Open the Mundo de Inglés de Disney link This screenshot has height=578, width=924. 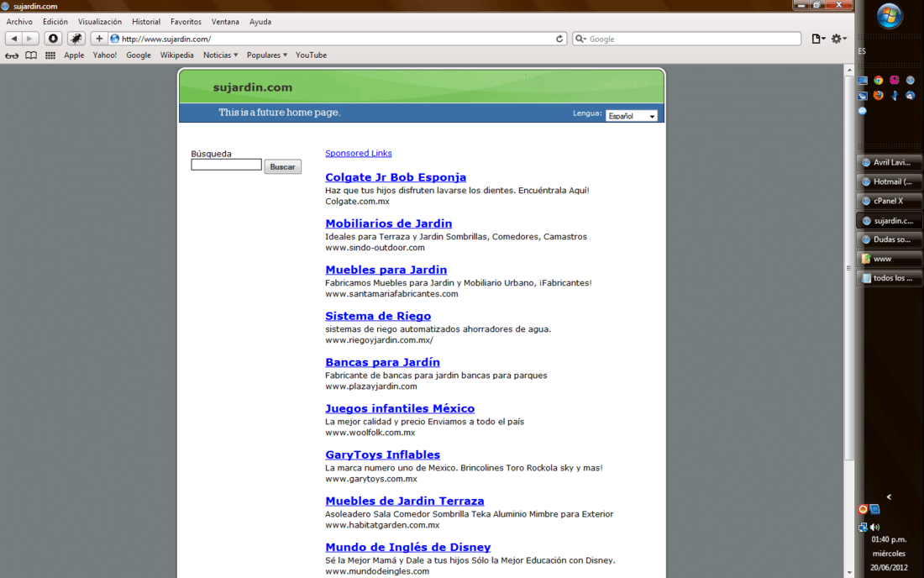coord(407,548)
